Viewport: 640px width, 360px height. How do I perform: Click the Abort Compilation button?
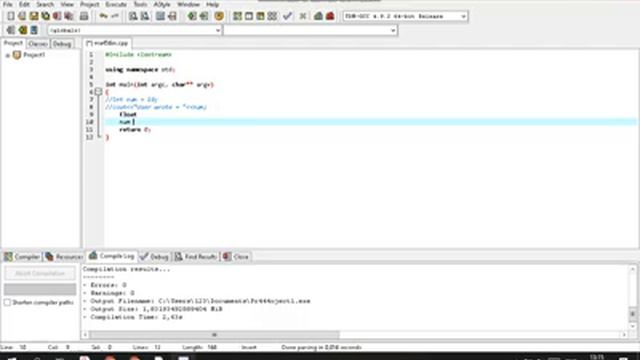(40, 273)
